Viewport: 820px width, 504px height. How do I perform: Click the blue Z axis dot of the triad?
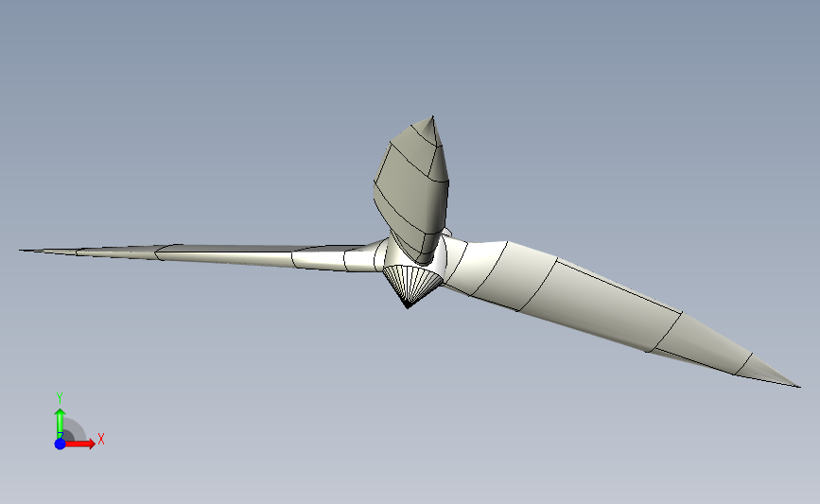click(61, 443)
